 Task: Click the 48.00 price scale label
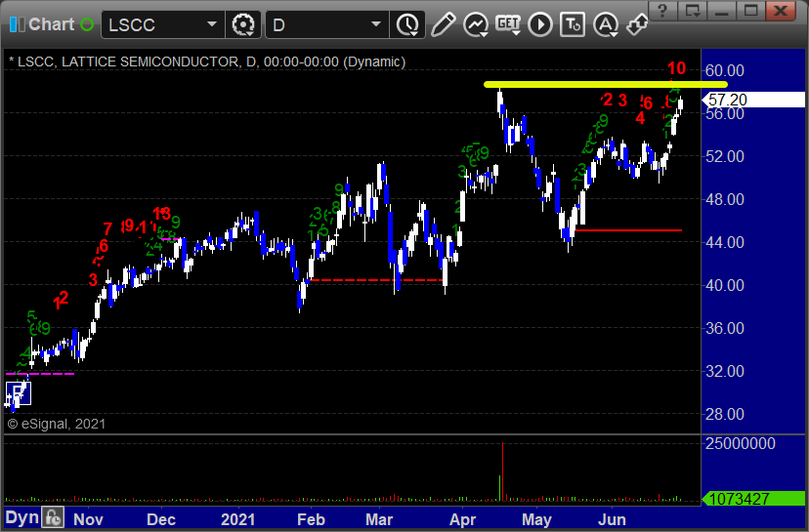pos(725,199)
